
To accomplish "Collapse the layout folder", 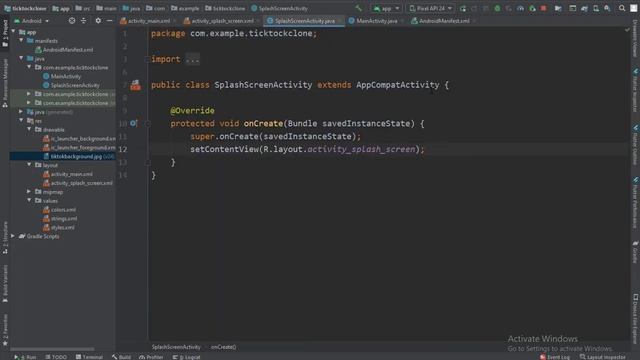I will pyautogui.click(x=29, y=165).
